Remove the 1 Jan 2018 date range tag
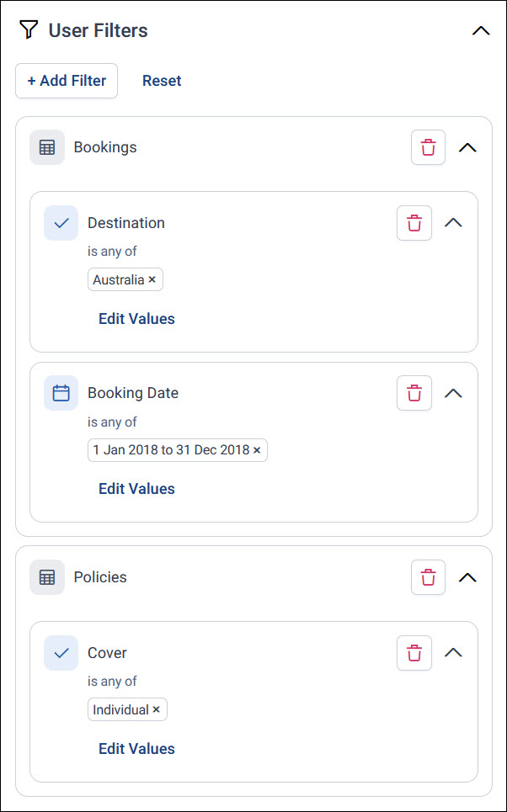507x812 pixels. (x=257, y=450)
